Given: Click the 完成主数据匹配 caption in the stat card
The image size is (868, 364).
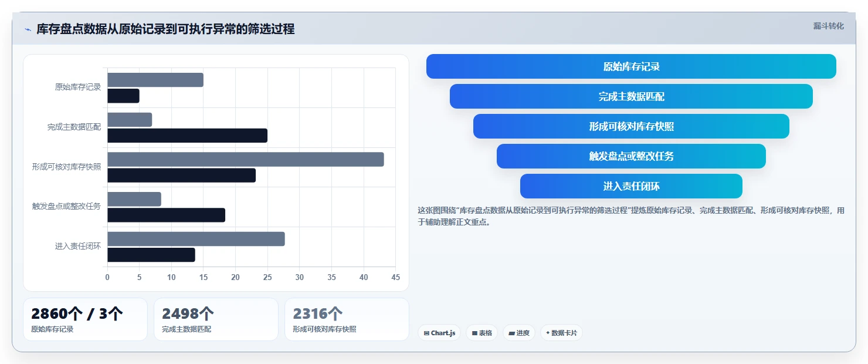Looking at the screenshot, I should click(x=187, y=329).
